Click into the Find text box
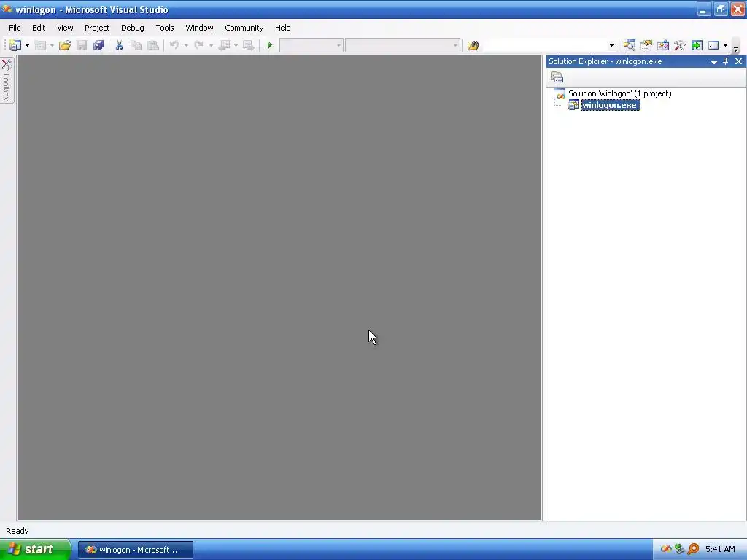The width and height of the screenshot is (747, 560). (546, 46)
